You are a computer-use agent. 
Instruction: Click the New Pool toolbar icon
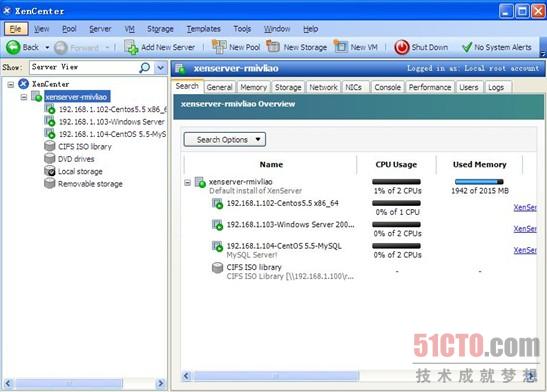pos(219,47)
